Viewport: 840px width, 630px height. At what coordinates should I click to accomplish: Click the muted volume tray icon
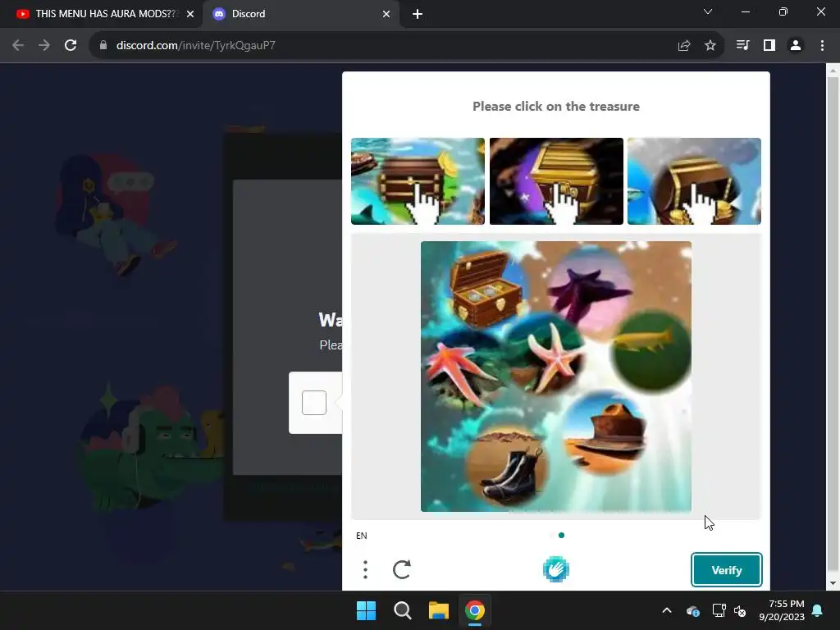[x=741, y=610]
